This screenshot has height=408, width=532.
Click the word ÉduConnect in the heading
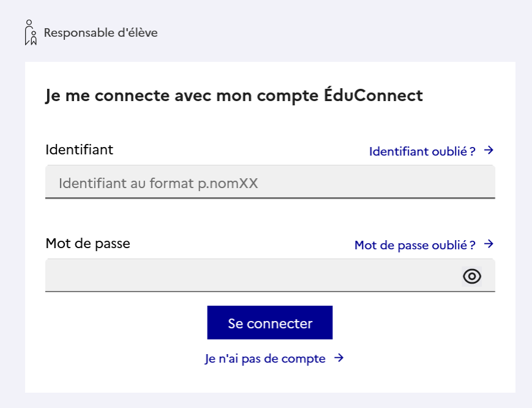pos(373,94)
